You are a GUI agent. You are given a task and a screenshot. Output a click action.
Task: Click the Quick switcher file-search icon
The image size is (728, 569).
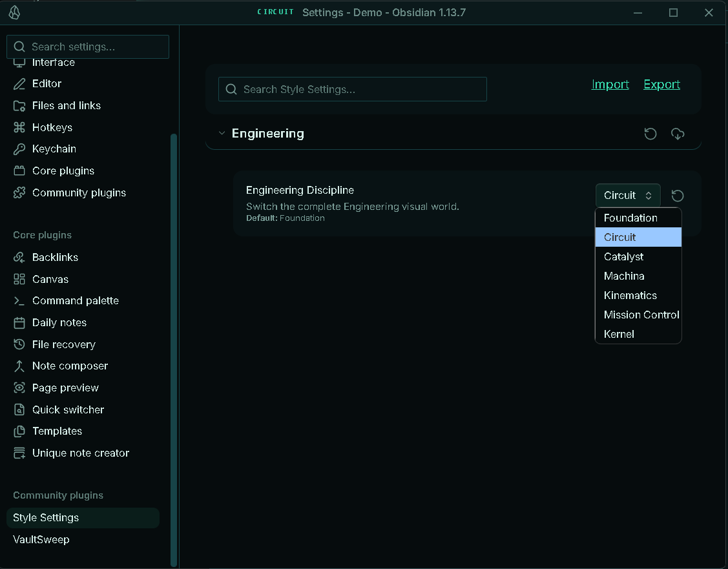click(x=19, y=409)
